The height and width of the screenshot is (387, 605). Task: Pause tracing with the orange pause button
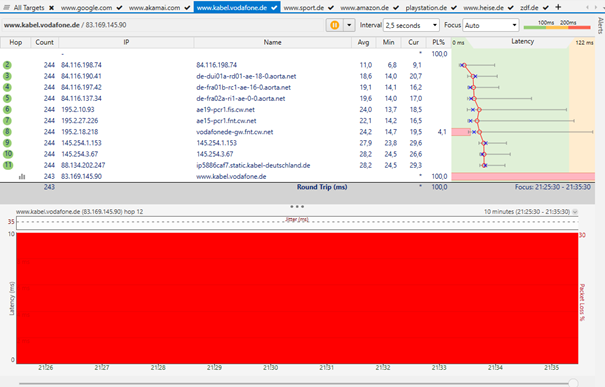[x=334, y=25]
